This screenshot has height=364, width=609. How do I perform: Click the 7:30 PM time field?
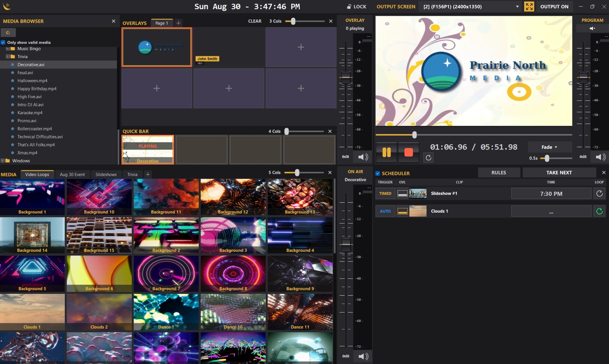pos(551,194)
